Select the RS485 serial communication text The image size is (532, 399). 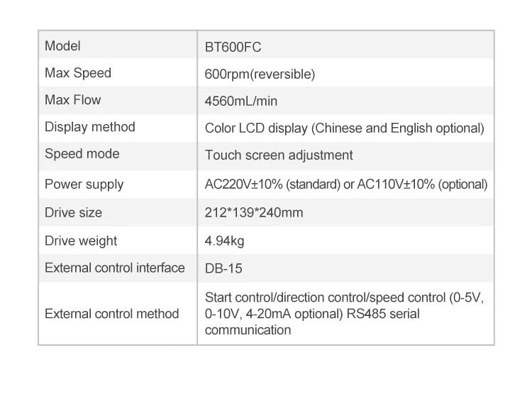(x=312, y=322)
